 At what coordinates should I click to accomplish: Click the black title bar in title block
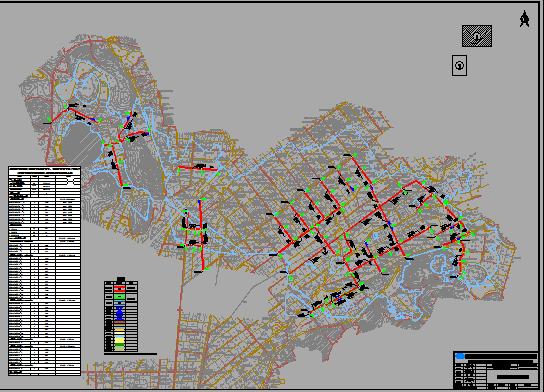pyautogui.click(x=501, y=356)
